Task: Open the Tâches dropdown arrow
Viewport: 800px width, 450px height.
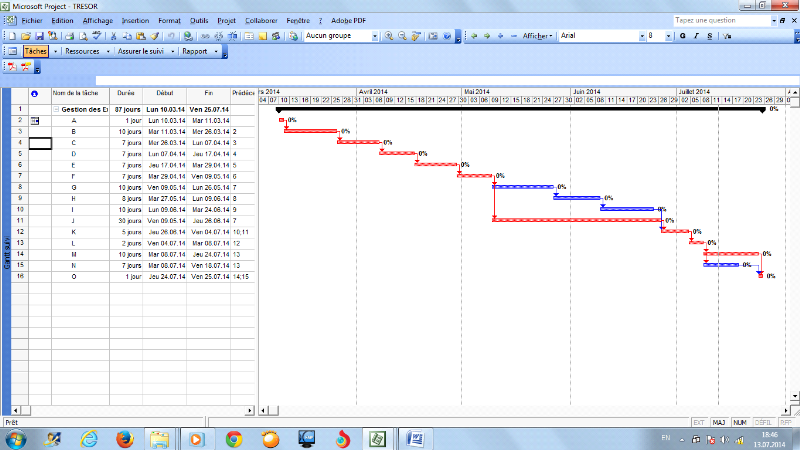Action: [x=55, y=52]
